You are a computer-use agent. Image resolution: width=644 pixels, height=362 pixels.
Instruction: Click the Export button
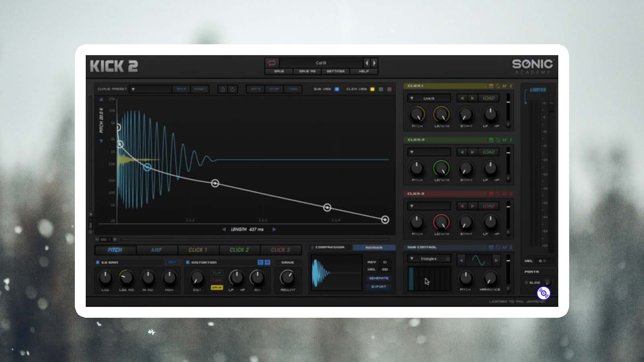379,287
